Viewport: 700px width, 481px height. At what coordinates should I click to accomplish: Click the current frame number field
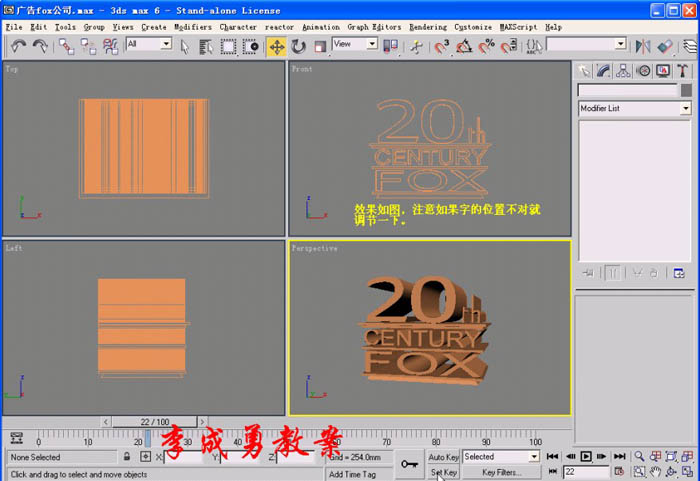(x=586, y=472)
